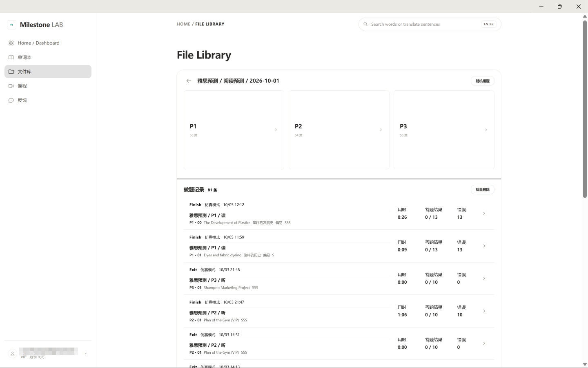Open Home / Dashboard in the sidebar
588x368 pixels.
pyautogui.click(x=48, y=43)
